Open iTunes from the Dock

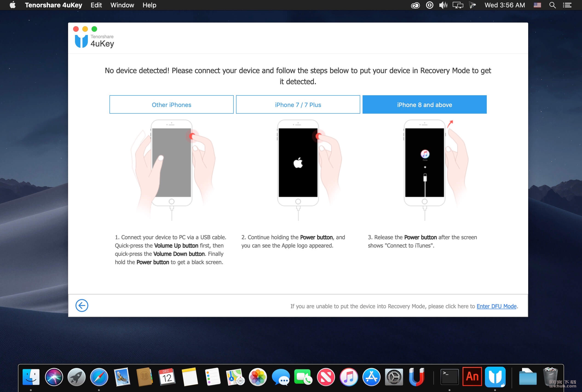(349, 377)
